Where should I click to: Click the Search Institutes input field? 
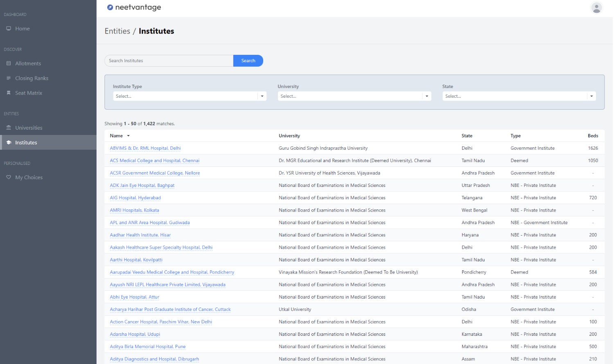(x=169, y=61)
